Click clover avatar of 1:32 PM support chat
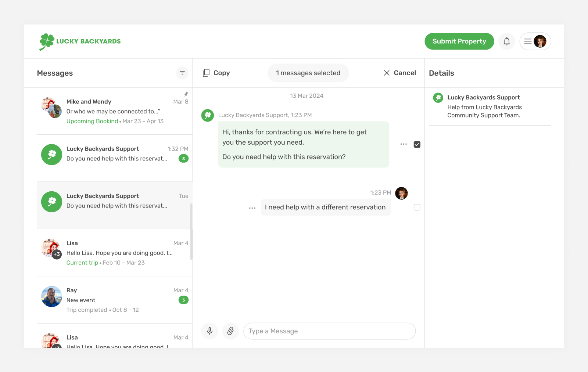 (x=52, y=155)
